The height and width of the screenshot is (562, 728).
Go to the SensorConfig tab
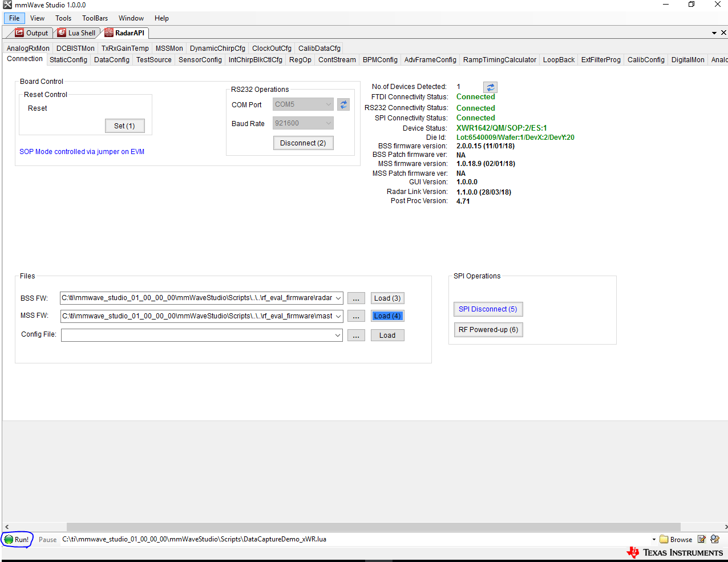click(x=200, y=60)
